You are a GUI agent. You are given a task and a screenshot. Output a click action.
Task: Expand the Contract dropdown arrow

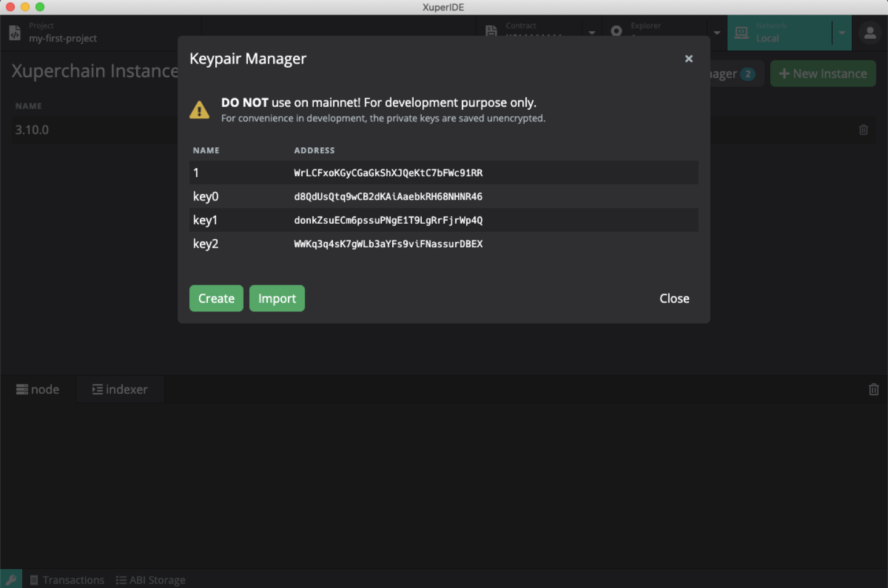(x=591, y=31)
